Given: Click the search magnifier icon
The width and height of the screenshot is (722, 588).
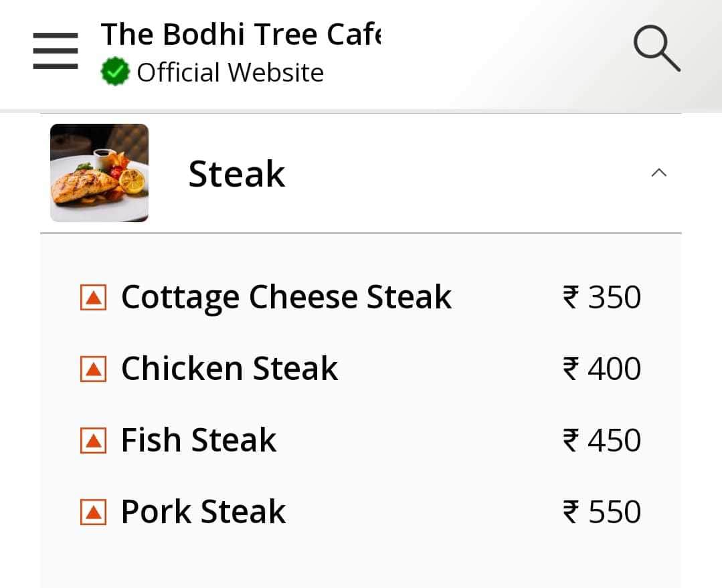Looking at the screenshot, I should pyautogui.click(x=656, y=49).
